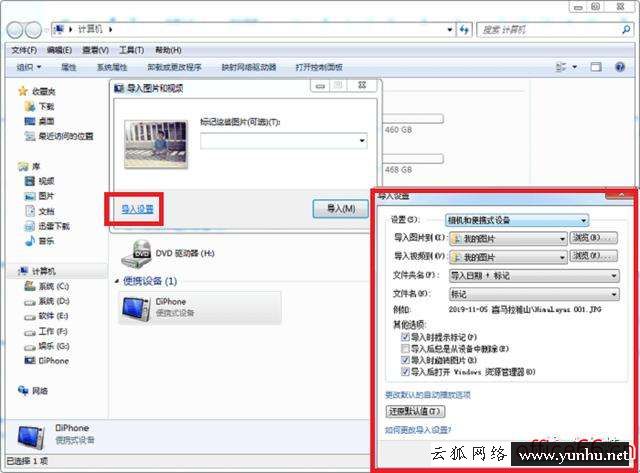Open 桌面 in sidebar
This screenshot has width=640, height=473.
click(40, 121)
